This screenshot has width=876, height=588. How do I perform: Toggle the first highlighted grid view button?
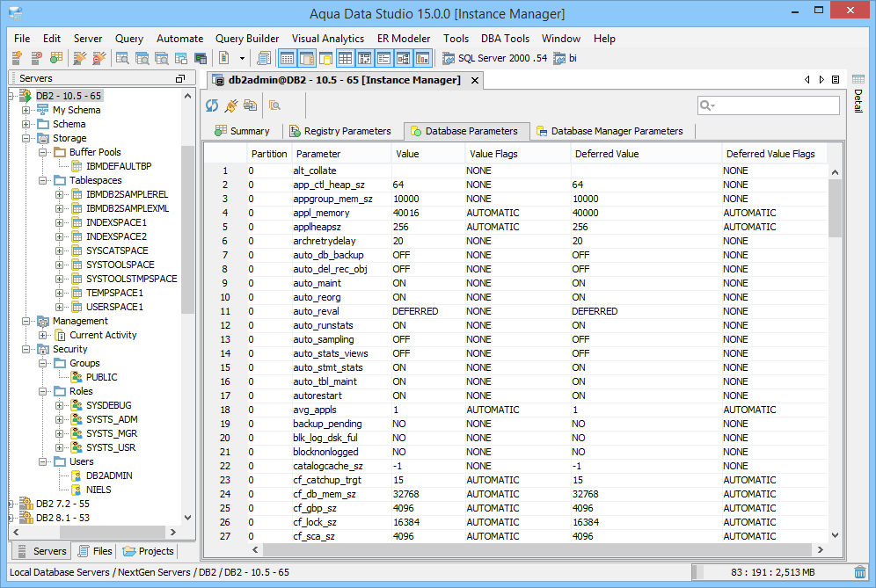pyautogui.click(x=287, y=57)
